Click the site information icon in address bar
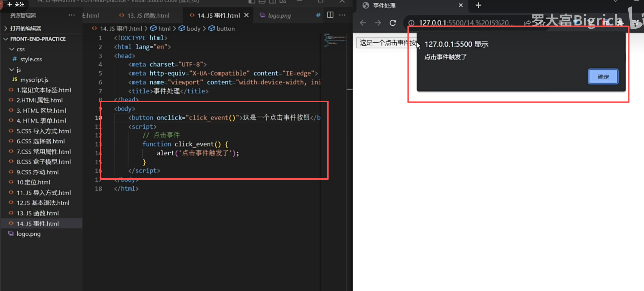The width and height of the screenshot is (644, 291). [x=411, y=23]
